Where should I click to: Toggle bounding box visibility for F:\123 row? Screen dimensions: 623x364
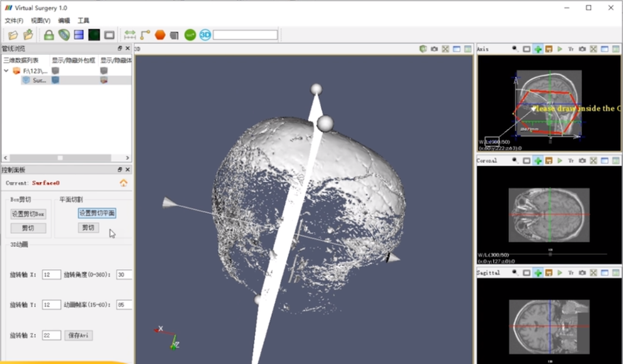pos(56,70)
